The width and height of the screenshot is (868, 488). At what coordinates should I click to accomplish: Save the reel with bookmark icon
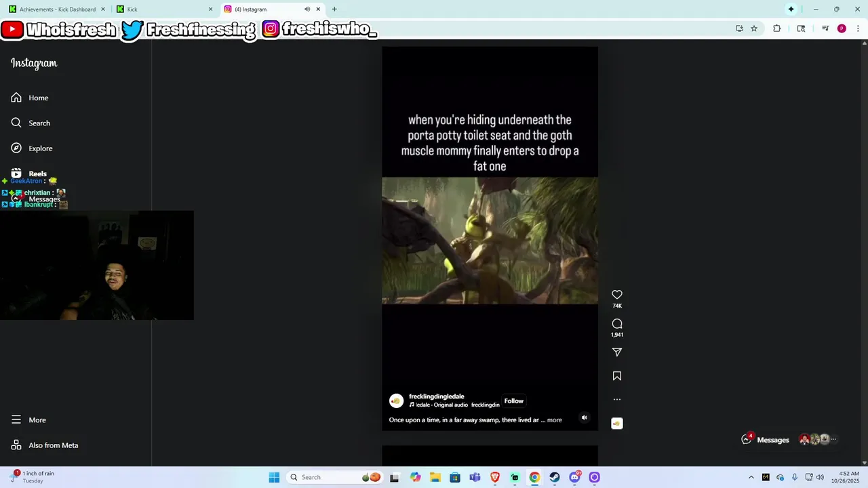click(617, 376)
